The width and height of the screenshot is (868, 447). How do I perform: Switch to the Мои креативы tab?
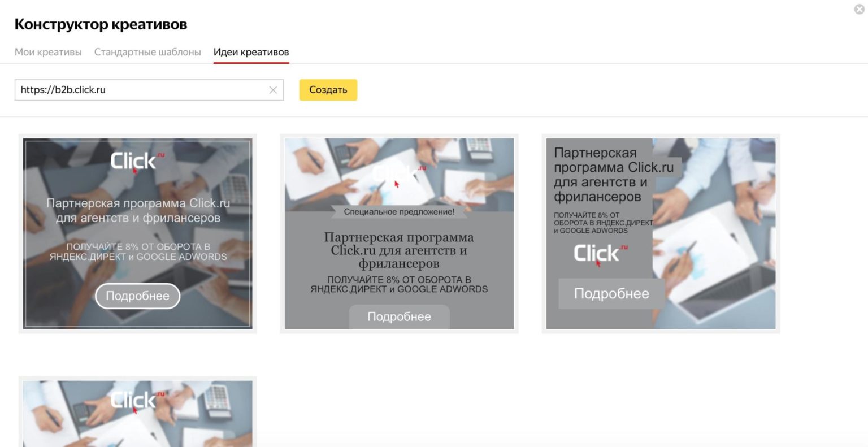(48, 52)
